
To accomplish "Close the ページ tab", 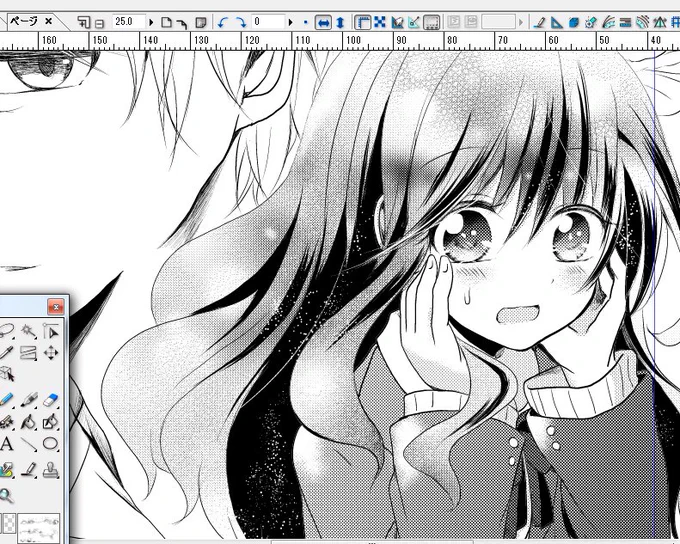I will (x=49, y=21).
